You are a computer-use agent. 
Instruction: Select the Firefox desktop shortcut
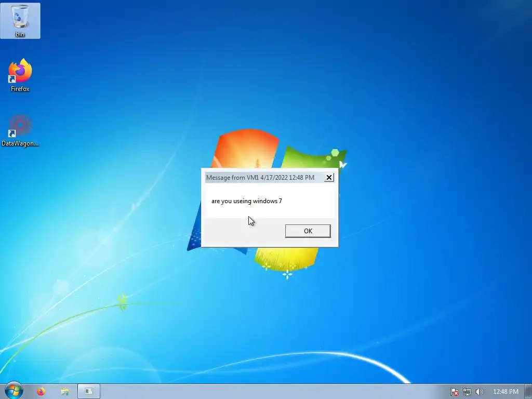click(x=20, y=75)
